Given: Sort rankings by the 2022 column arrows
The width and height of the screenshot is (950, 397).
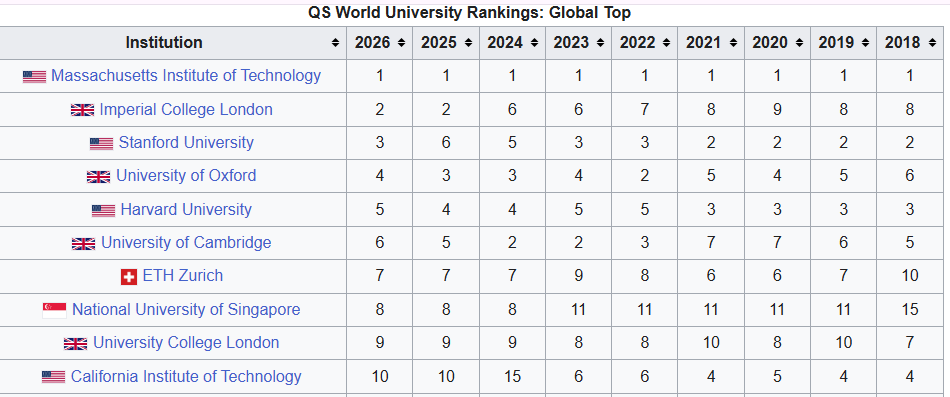Looking at the screenshot, I should coord(666,43).
